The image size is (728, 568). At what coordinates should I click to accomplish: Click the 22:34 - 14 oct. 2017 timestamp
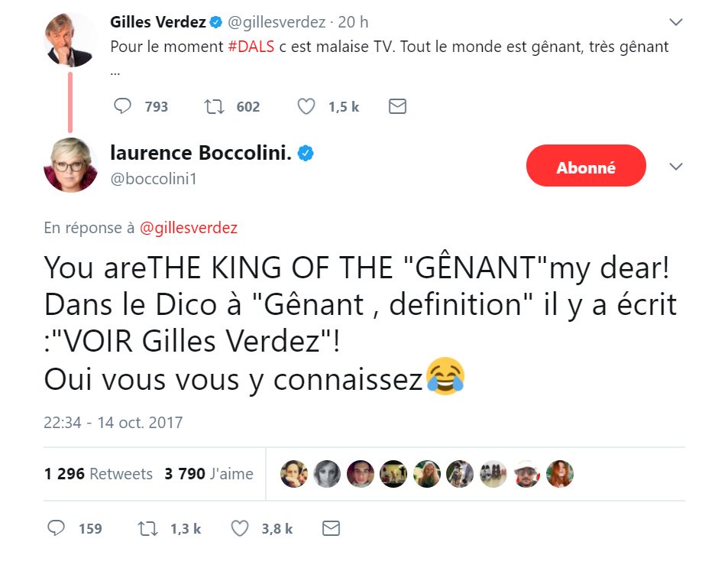(x=113, y=422)
